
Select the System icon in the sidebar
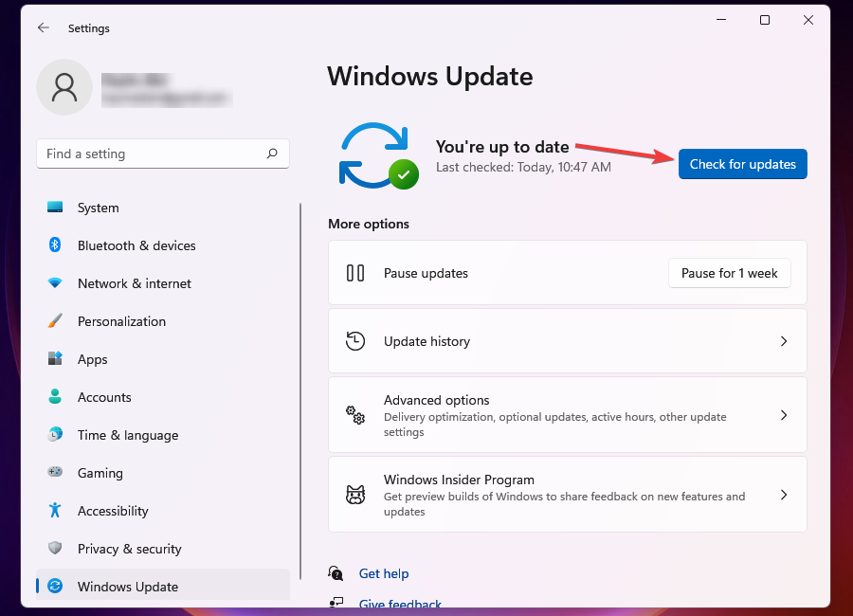55,208
